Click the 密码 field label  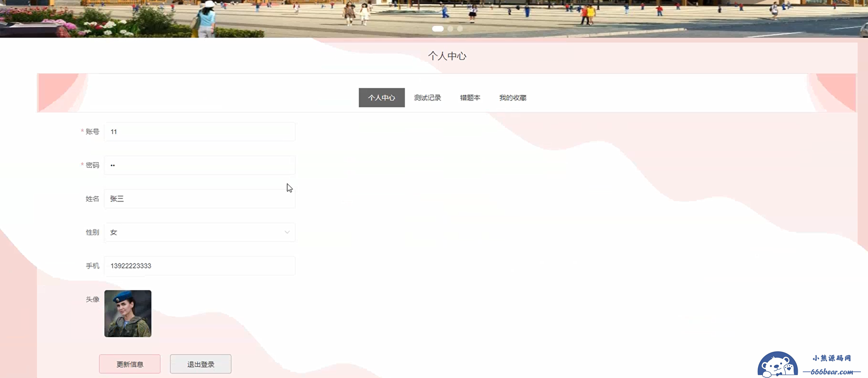click(92, 165)
